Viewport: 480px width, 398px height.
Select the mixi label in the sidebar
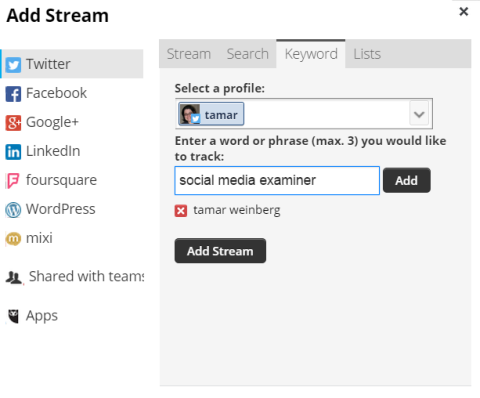coord(39,238)
